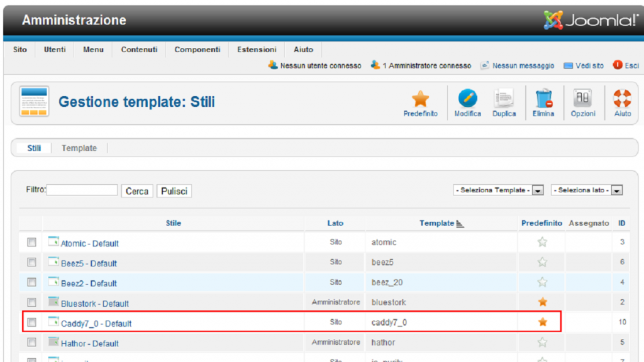Click the Vedi sito monitor icon
Image resolution: width=644 pixels, height=362 pixels.
point(568,65)
